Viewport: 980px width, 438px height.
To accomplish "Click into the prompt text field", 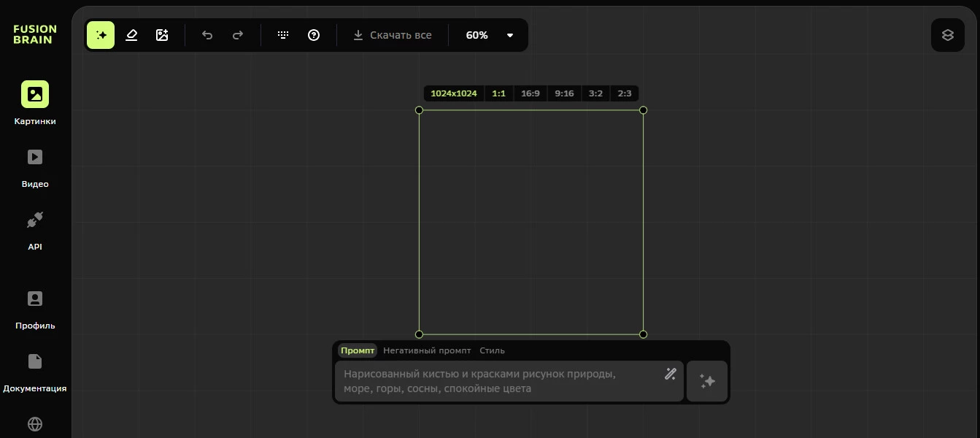I will click(509, 381).
